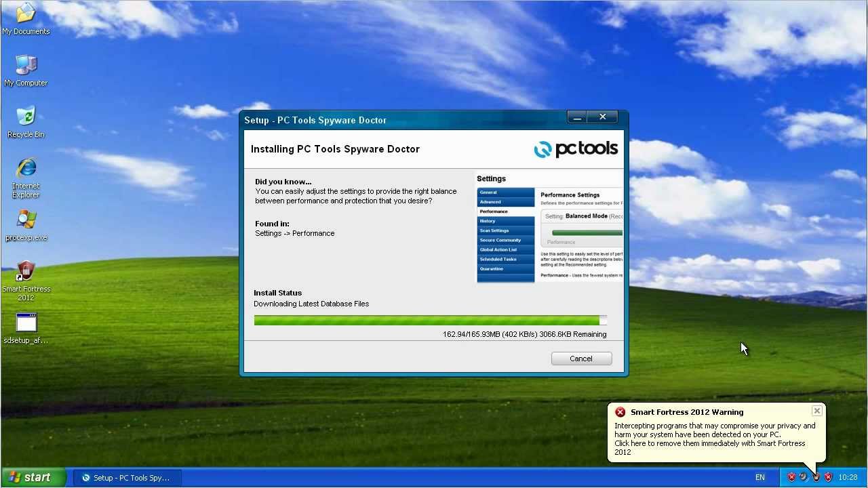Click the tray icon the warning balloon points to
Screen dimensions: 868x488
point(816,477)
